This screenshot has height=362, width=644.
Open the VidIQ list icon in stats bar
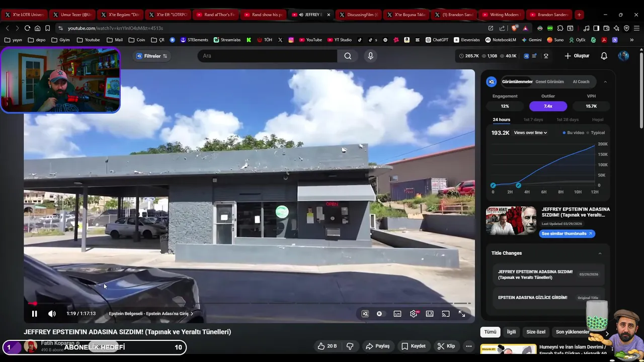coord(535,56)
